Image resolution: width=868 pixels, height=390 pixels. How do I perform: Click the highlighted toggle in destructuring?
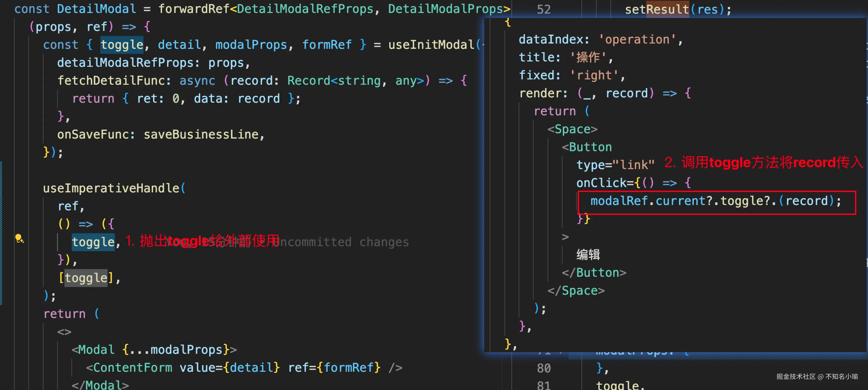(122, 45)
